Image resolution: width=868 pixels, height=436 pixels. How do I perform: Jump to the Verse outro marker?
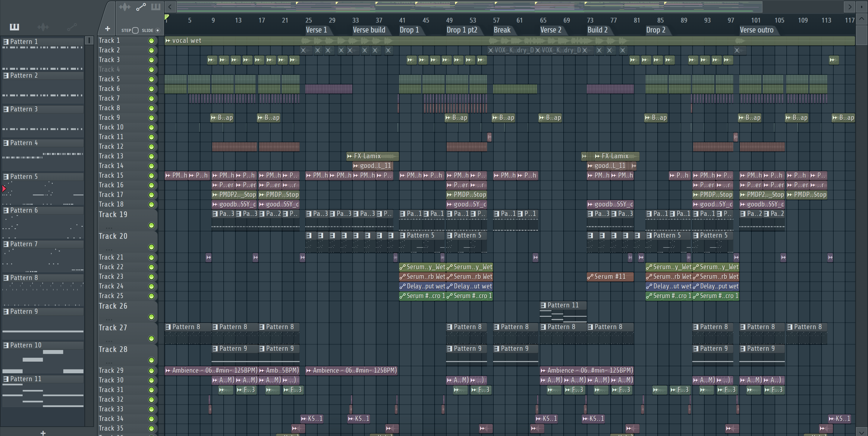(756, 30)
